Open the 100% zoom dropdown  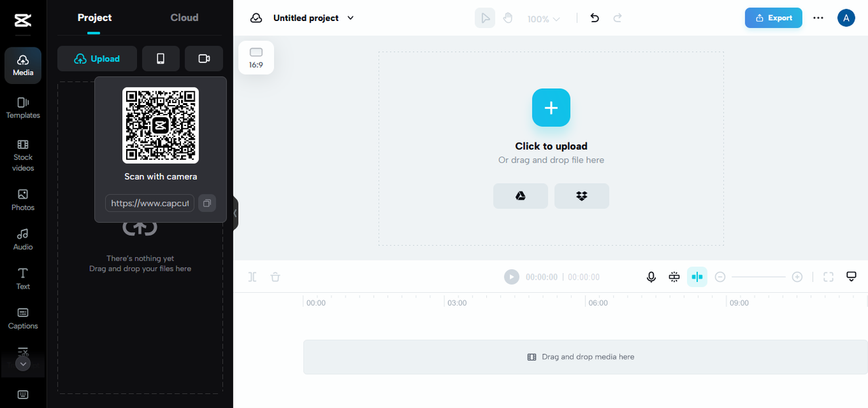pyautogui.click(x=544, y=19)
